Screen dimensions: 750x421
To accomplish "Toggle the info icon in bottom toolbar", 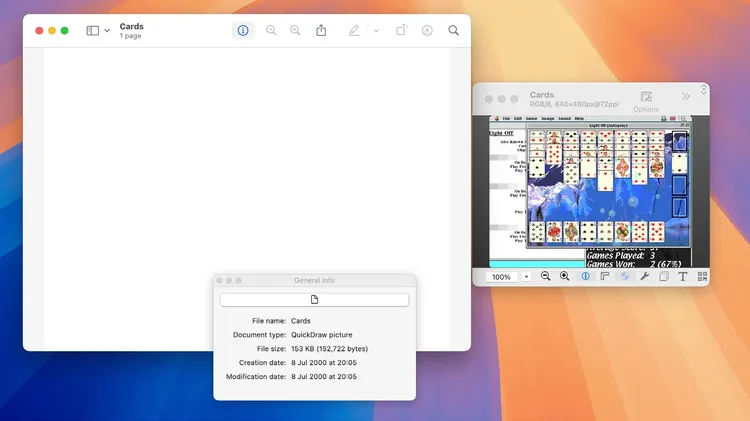I will 585,276.
